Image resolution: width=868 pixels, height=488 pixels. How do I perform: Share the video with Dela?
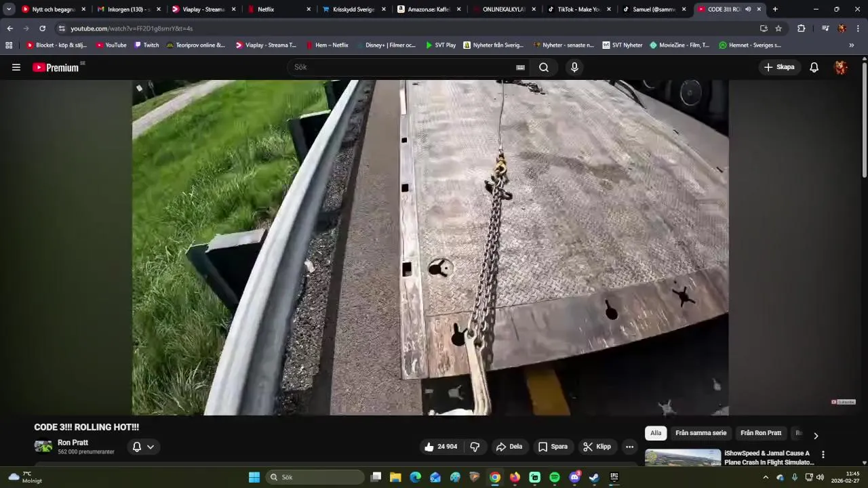509,447
